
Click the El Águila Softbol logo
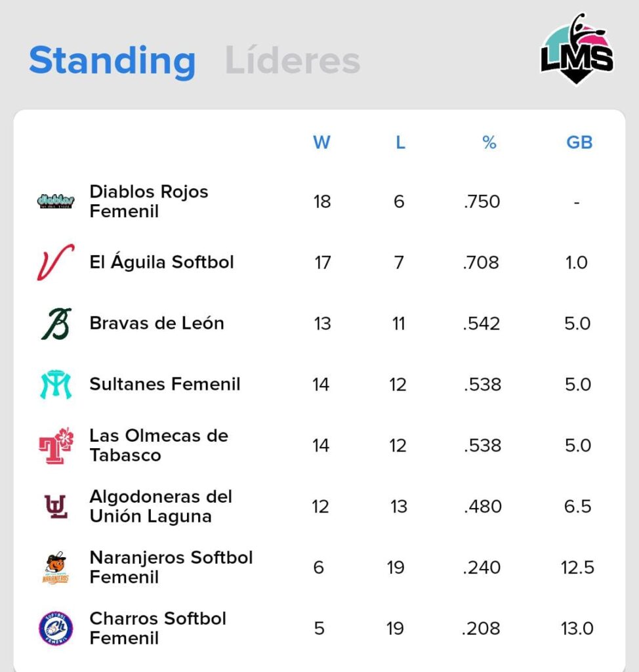tap(56, 262)
